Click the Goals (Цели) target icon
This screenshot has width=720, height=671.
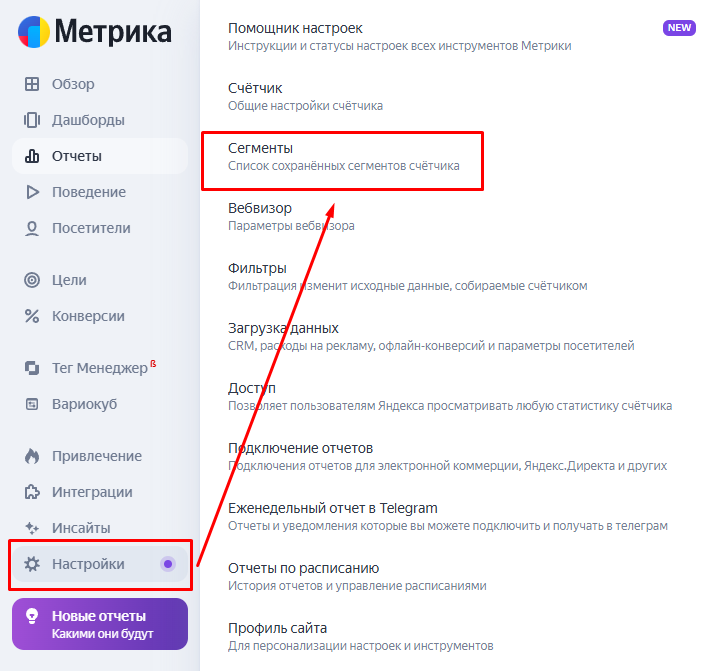click(x=32, y=280)
